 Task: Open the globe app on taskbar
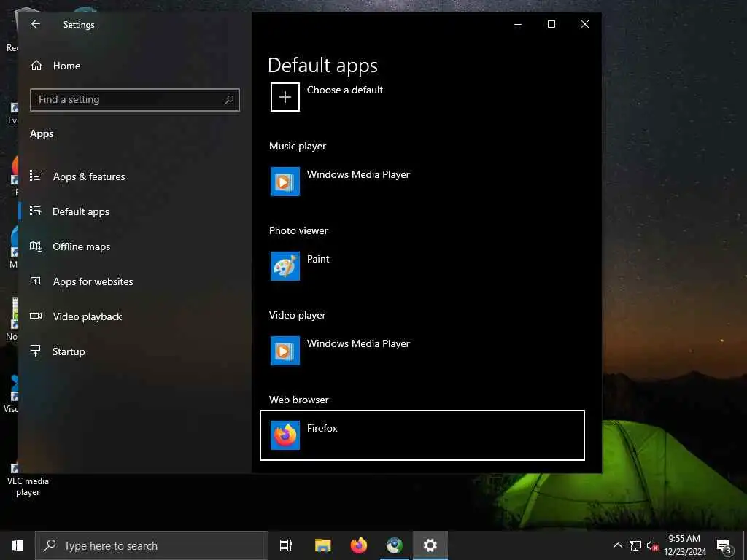point(395,545)
